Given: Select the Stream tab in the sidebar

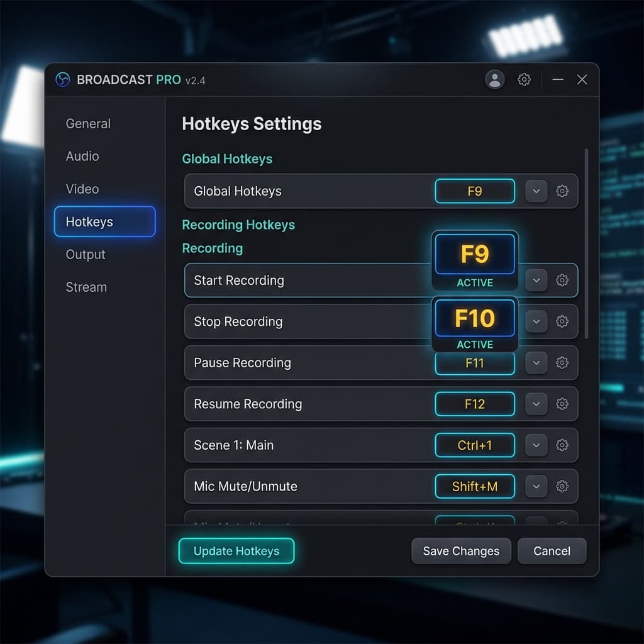Looking at the screenshot, I should click(x=86, y=287).
